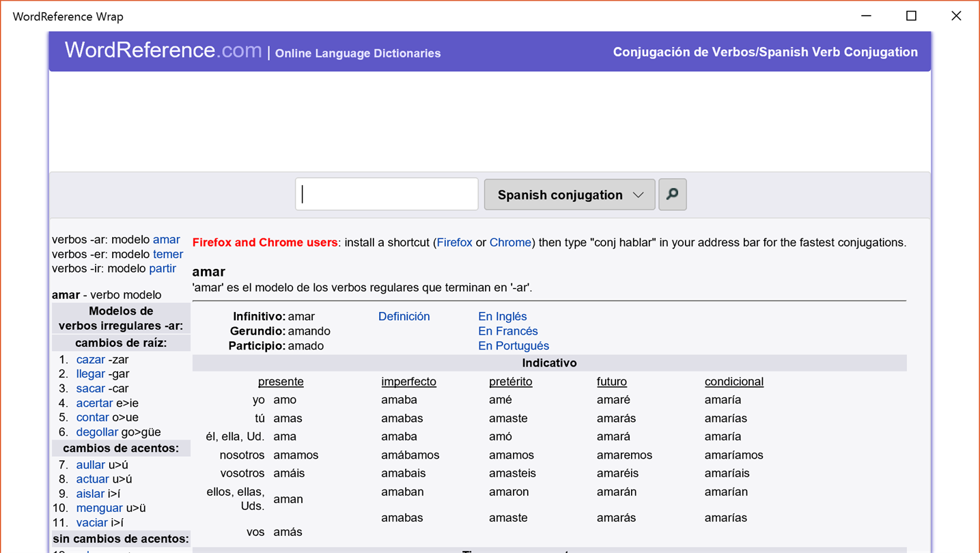
Task: Maximize the WordReference Wrap window
Action: coord(911,16)
